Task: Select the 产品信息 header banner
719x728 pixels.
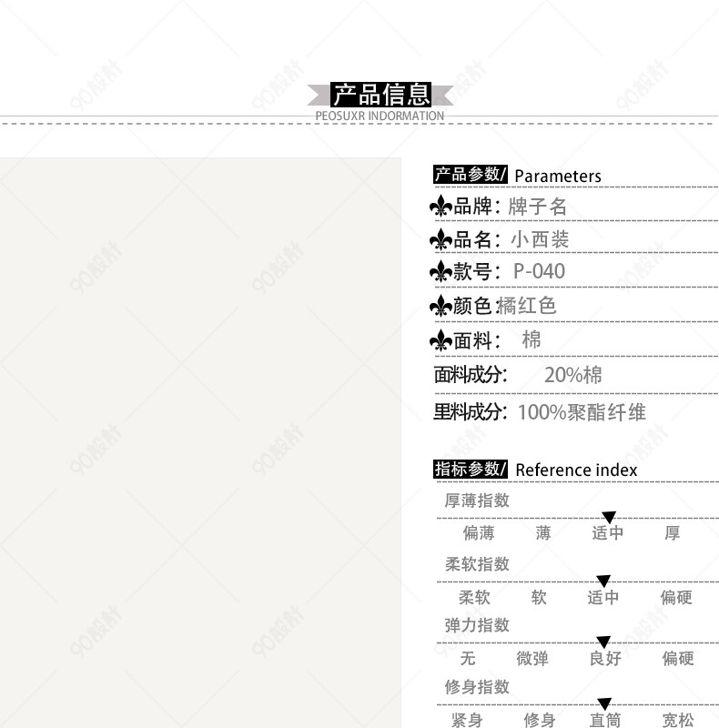Action: tap(380, 94)
